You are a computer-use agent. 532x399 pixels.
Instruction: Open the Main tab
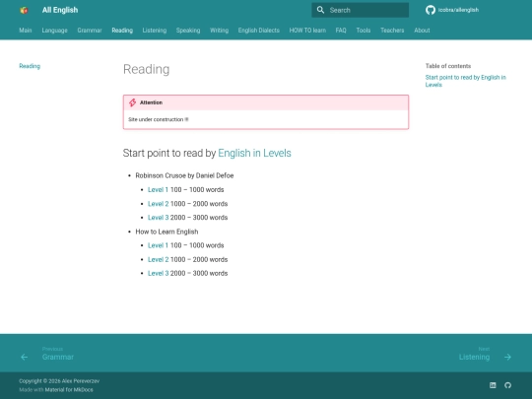point(26,31)
